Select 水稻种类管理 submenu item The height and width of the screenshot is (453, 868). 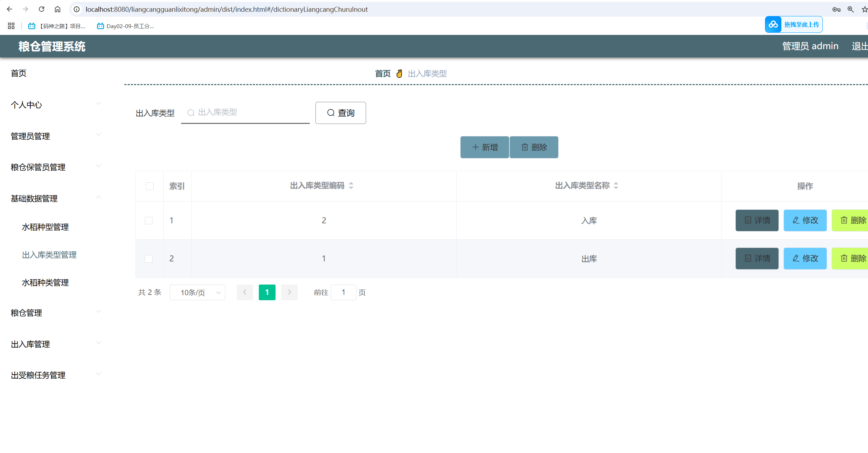coord(45,282)
